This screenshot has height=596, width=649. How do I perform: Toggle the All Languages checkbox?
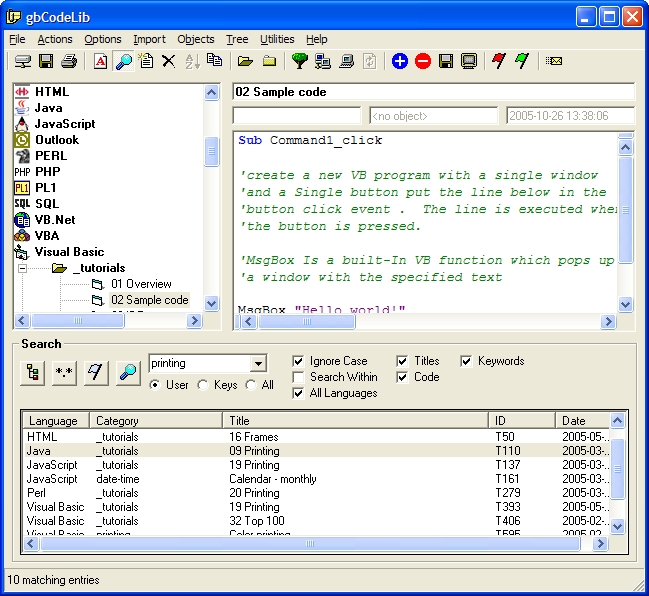pos(298,393)
